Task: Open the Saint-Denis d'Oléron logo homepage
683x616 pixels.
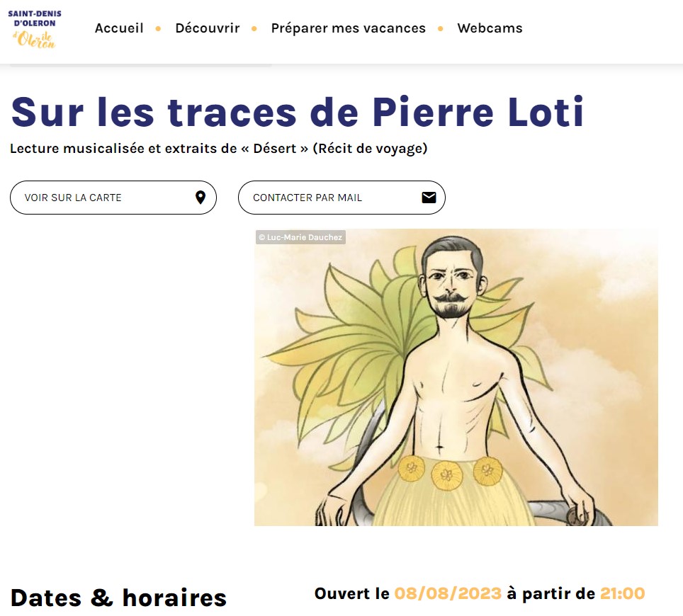Action: 35,29
